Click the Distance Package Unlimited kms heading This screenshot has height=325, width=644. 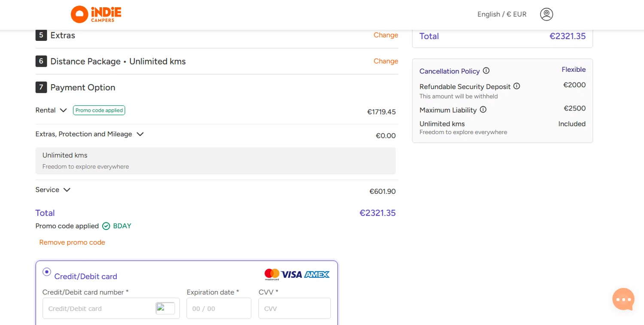[x=118, y=61]
